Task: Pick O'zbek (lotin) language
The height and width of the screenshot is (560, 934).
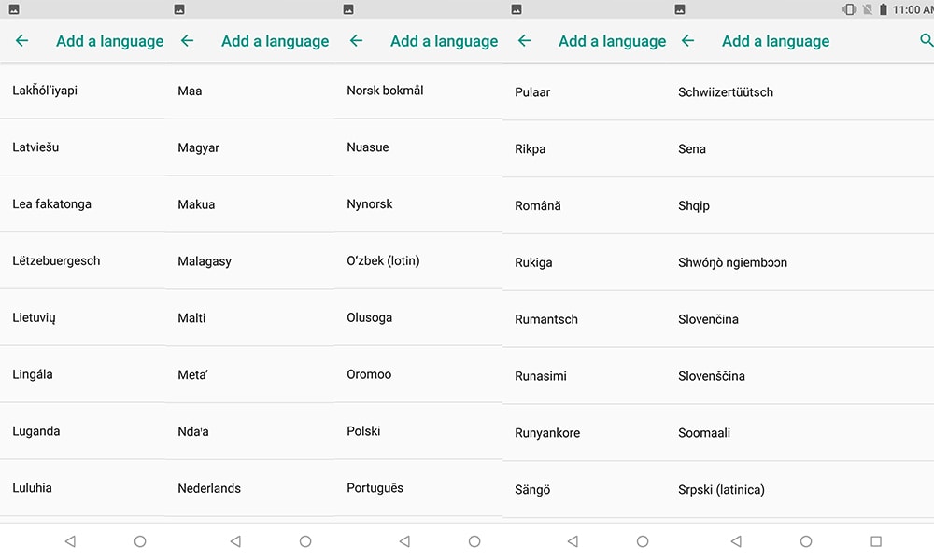Action: (383, 261)
